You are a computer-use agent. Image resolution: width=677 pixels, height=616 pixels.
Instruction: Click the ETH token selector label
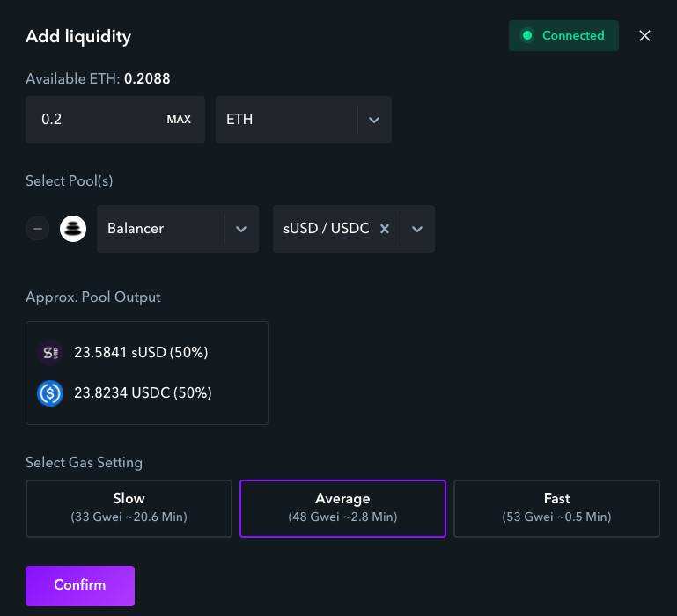coord(239,119)
